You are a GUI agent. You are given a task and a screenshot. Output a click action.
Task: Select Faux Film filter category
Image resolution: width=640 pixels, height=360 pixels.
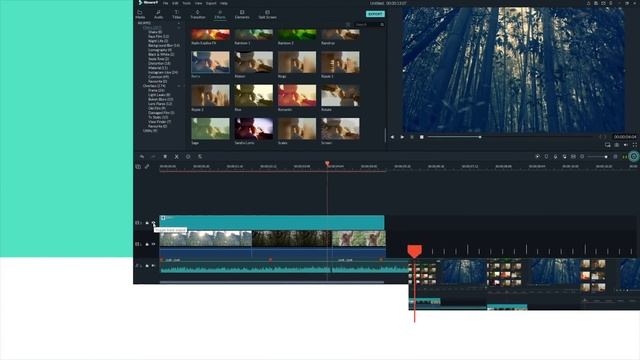pos(158,36)
